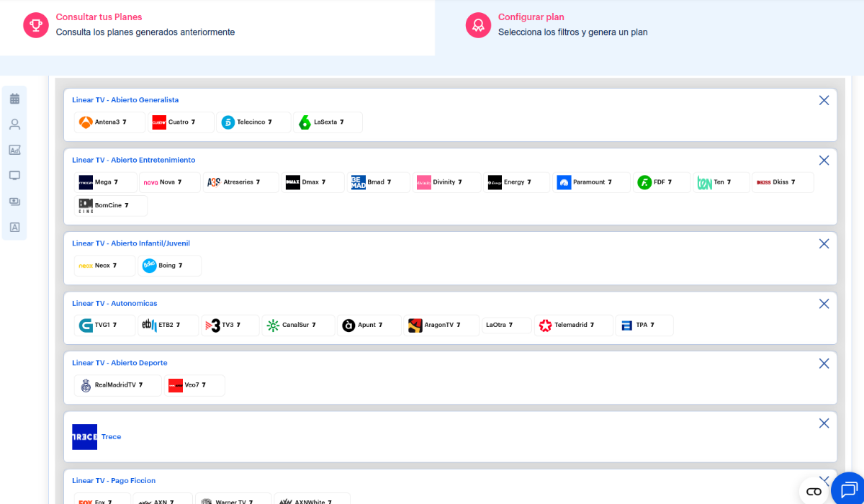Select the Antena3 channel chip

(x=109, y=122)
